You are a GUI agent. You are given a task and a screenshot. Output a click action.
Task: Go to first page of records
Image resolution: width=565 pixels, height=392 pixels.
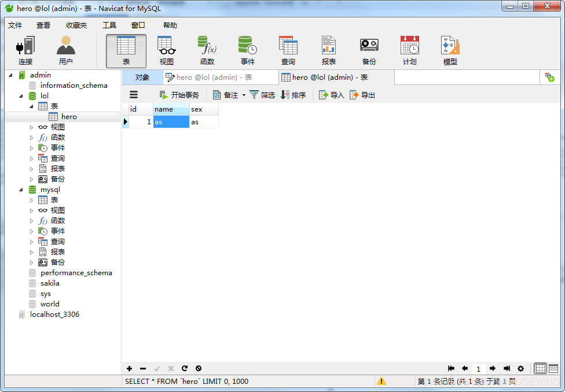(x=451, y=368)
